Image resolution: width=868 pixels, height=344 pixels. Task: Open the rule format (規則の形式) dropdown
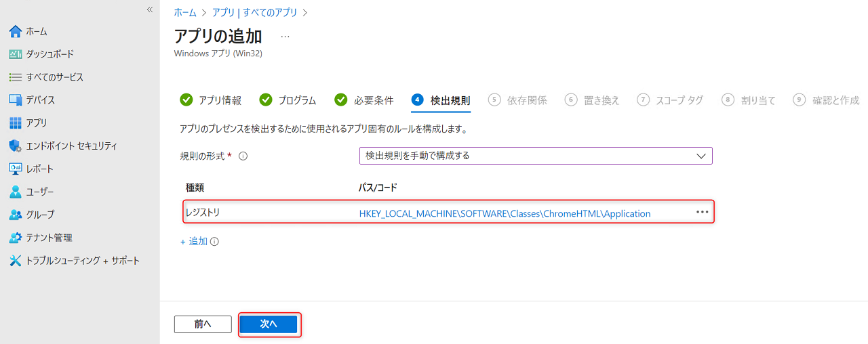pos(535,156)
